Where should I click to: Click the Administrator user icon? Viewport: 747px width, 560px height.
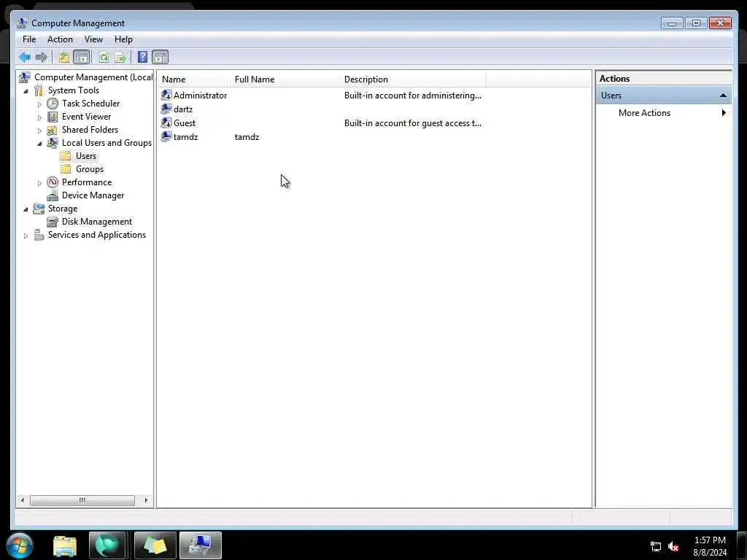pos(166,96)
